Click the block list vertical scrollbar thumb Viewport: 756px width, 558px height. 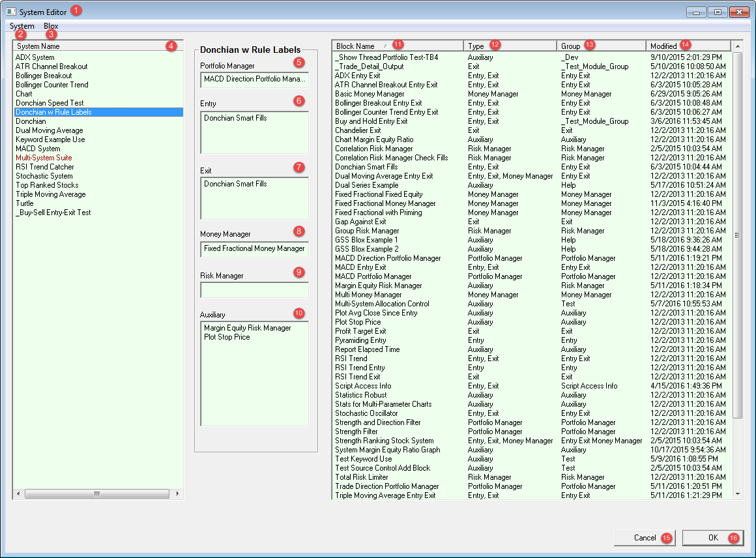[738, 235]
